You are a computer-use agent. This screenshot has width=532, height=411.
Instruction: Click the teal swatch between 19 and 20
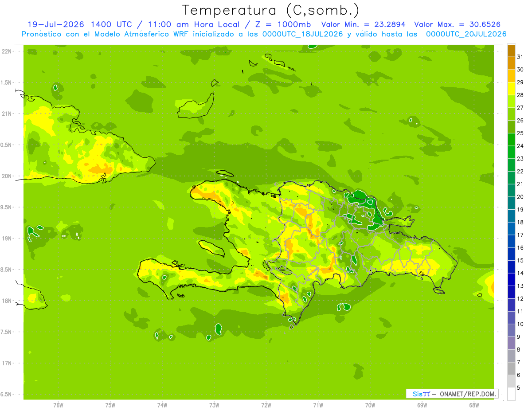click(x=511, y=203)
